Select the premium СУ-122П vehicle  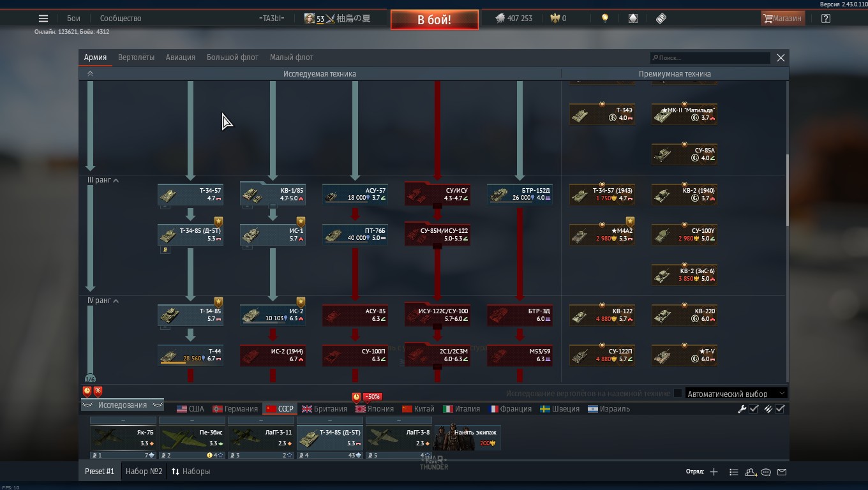(602, 355)
